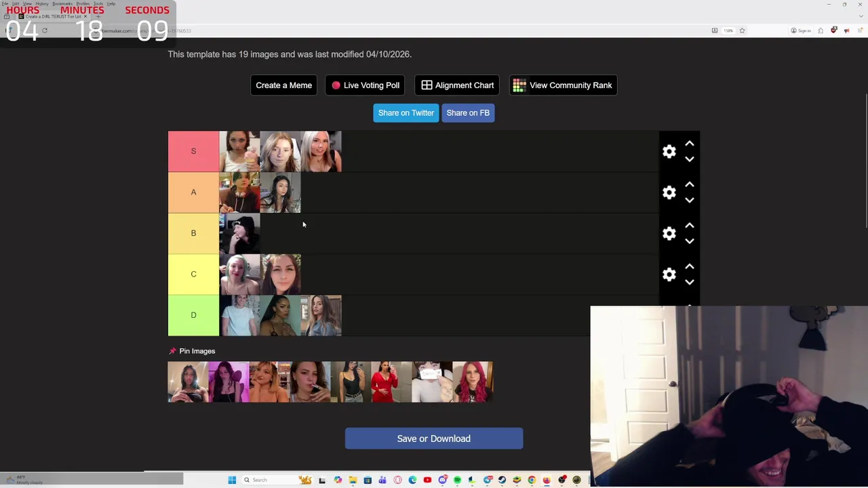Select the orange A tier label
This screenshot has height=488, width=868.
(193, 192)
